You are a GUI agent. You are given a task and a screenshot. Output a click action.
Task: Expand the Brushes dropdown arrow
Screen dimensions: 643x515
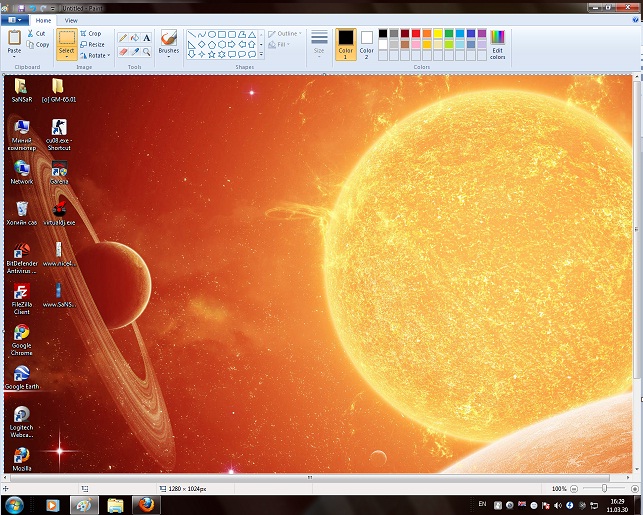(169, 57)
